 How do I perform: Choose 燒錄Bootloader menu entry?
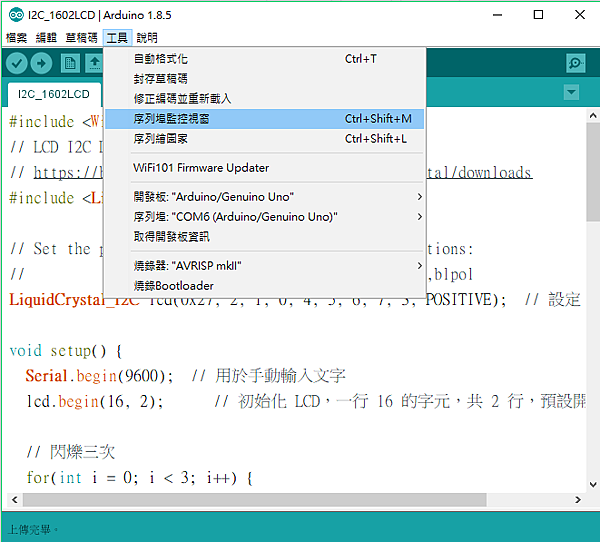[x=264, y=286]
